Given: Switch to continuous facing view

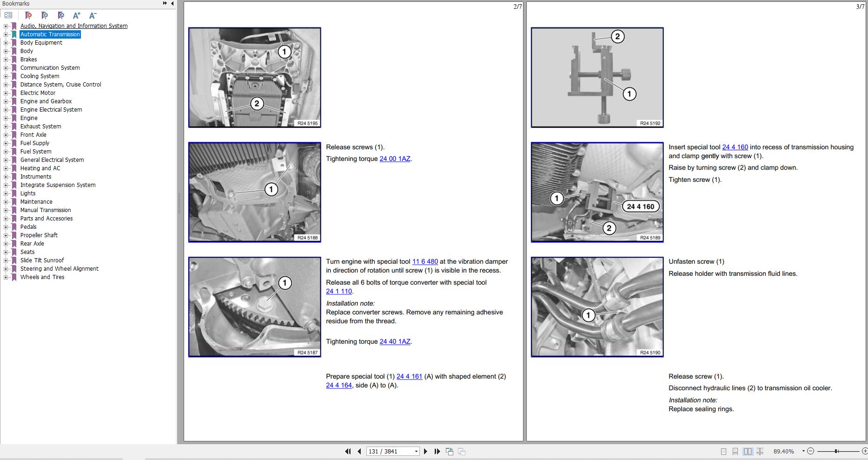Looking at the screenshot, I should click(760, 451).
